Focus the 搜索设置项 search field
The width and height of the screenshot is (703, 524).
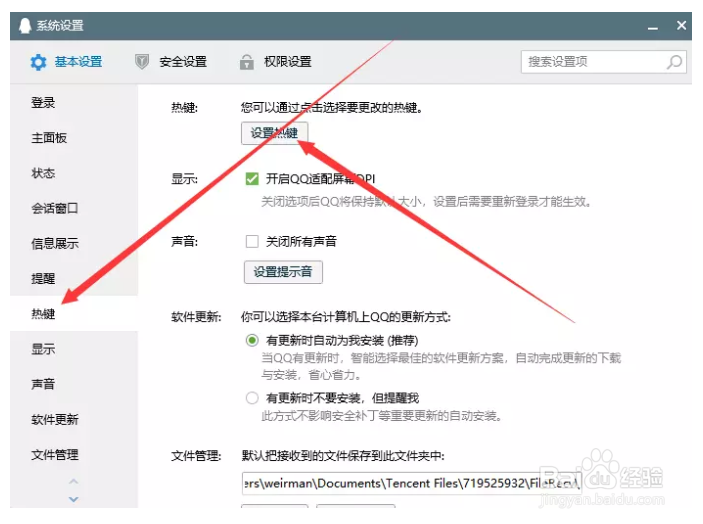pyautogui.click(x=603, y=62)
